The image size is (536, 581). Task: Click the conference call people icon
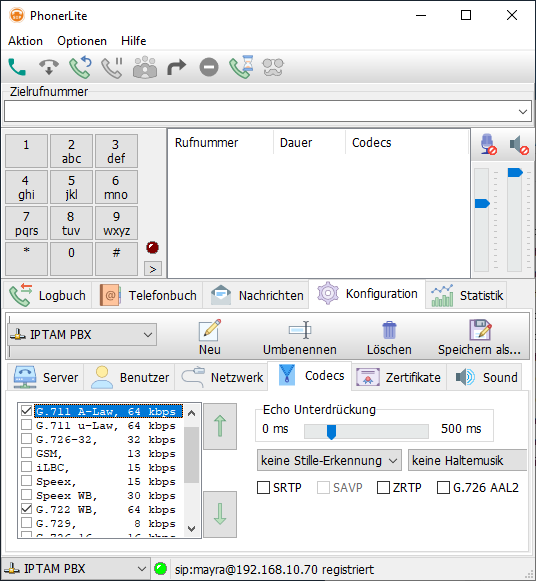pyautogui.click(x=145, y=67)
